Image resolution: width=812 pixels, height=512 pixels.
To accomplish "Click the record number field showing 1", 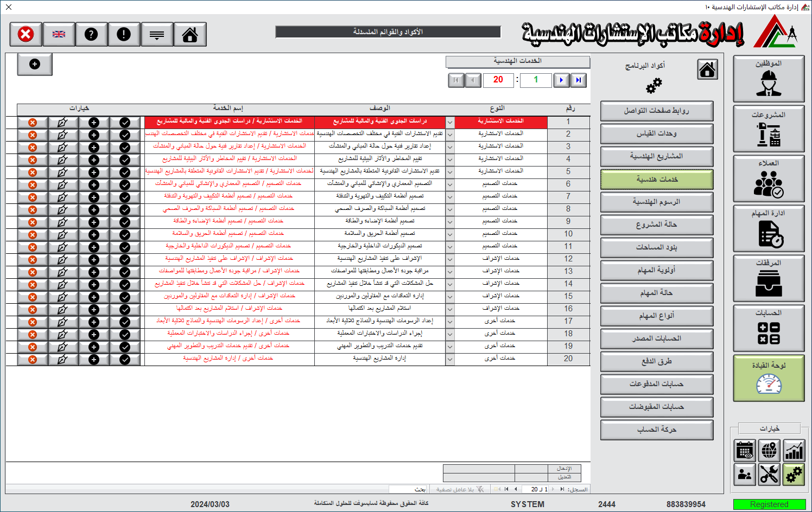I will click(536, 80).
